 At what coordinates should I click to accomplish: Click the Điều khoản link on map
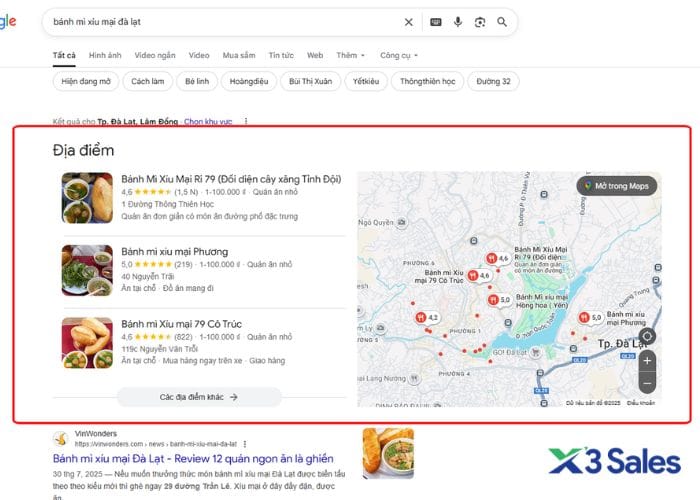(x=641, y=403)
